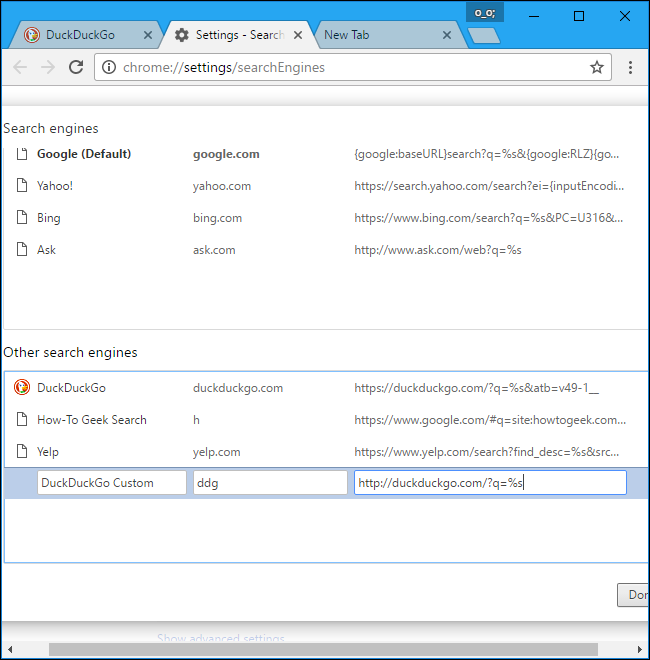Click the DuckDuckGo favicon in the engines list

21,388
